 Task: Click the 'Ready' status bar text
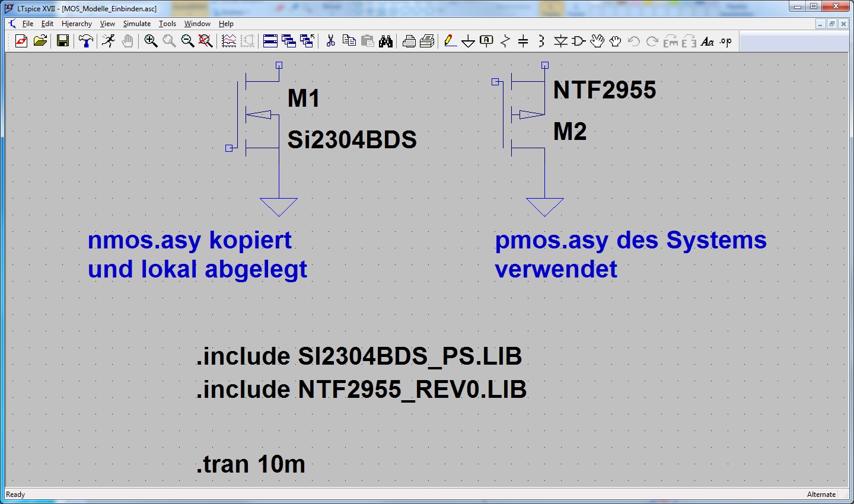coord(15,495)
